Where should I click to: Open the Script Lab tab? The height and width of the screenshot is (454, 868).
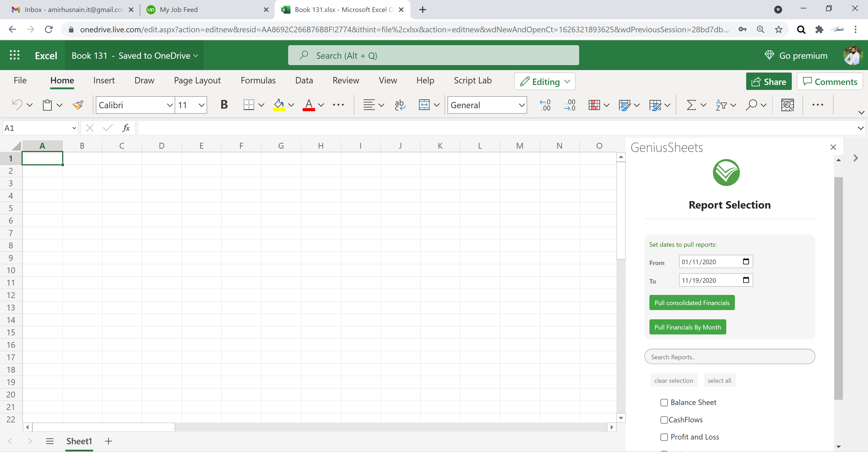472,80
